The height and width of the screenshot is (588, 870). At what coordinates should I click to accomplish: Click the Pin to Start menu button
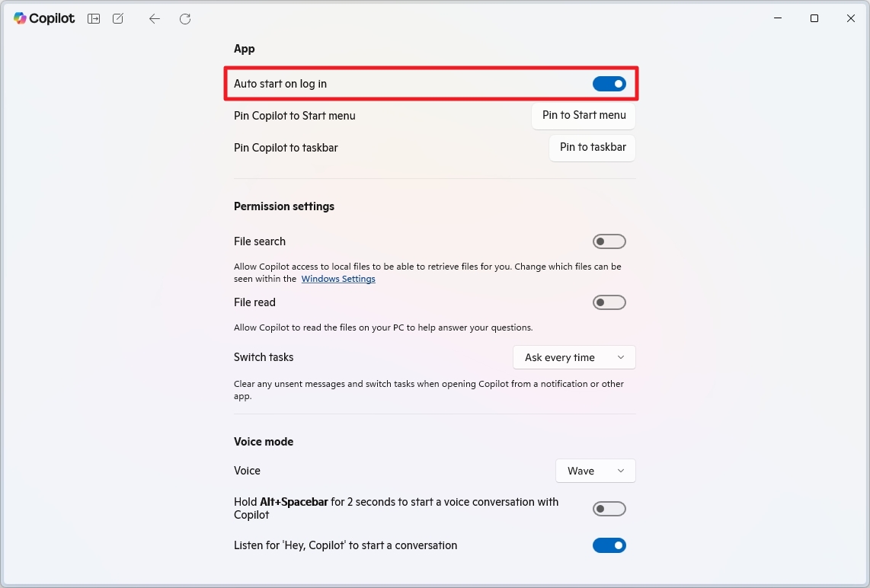coord(584,116)
